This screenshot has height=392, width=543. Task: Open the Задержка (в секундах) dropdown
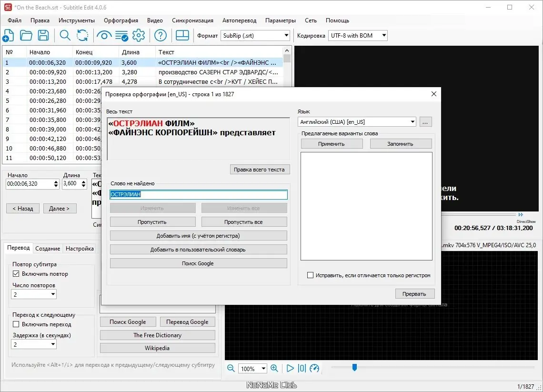point(34,344)
